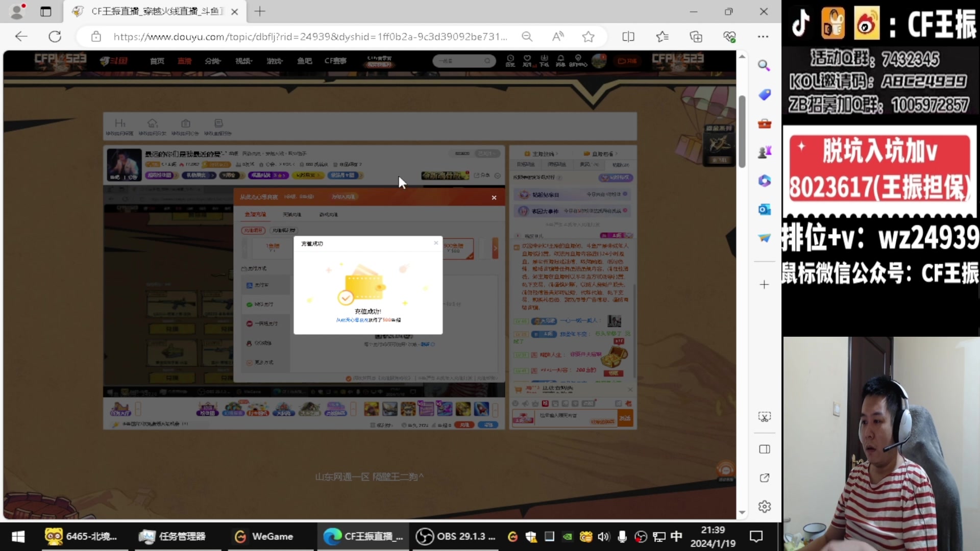Open the blue recharge record link in popup
980x551 pixels.
[x=351, y=320]
